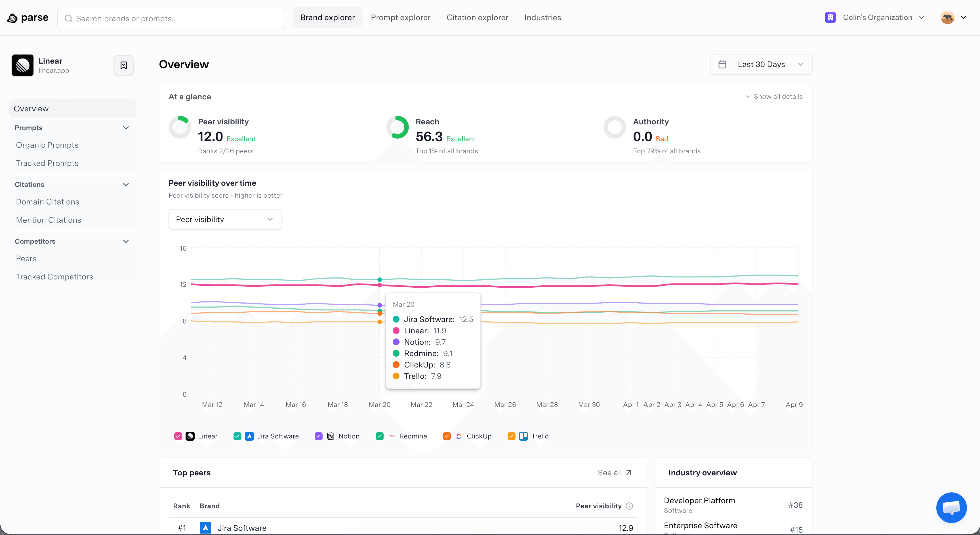Click the bookmark icon next to Linear

click(x=124, y=65)
